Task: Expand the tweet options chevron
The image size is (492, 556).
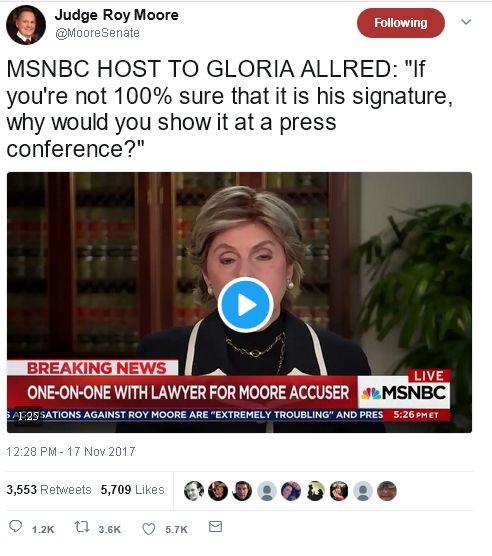Action: pos(466,22)
